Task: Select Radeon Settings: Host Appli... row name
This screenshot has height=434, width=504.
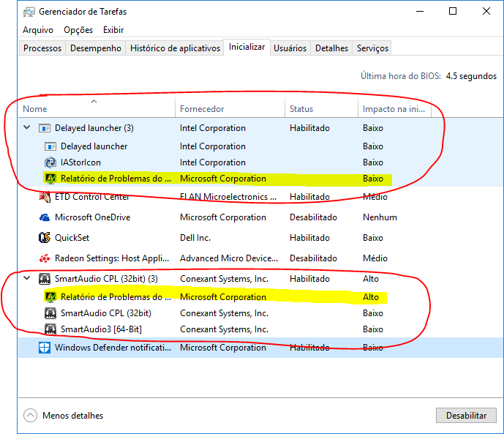Action: coord(112,258)
